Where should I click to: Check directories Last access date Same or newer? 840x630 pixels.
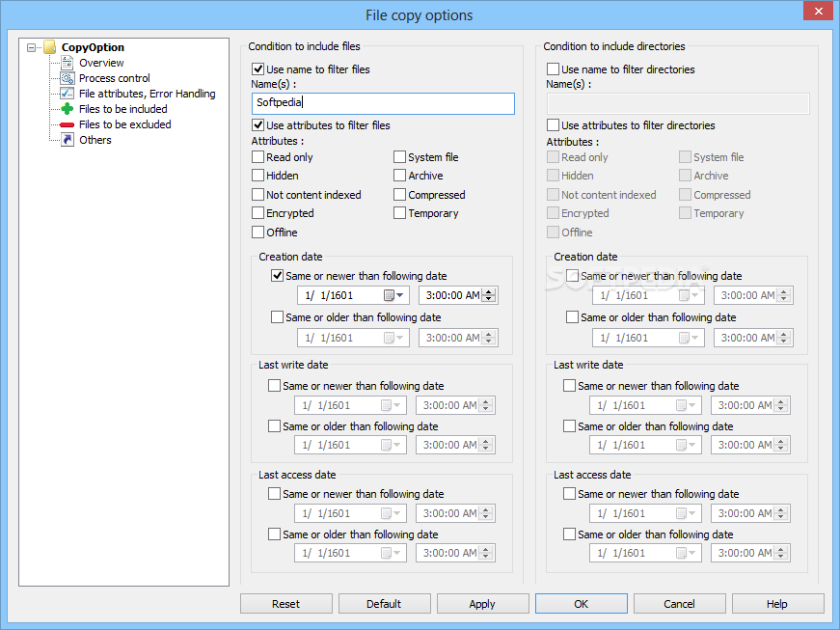tap(569, 494)
